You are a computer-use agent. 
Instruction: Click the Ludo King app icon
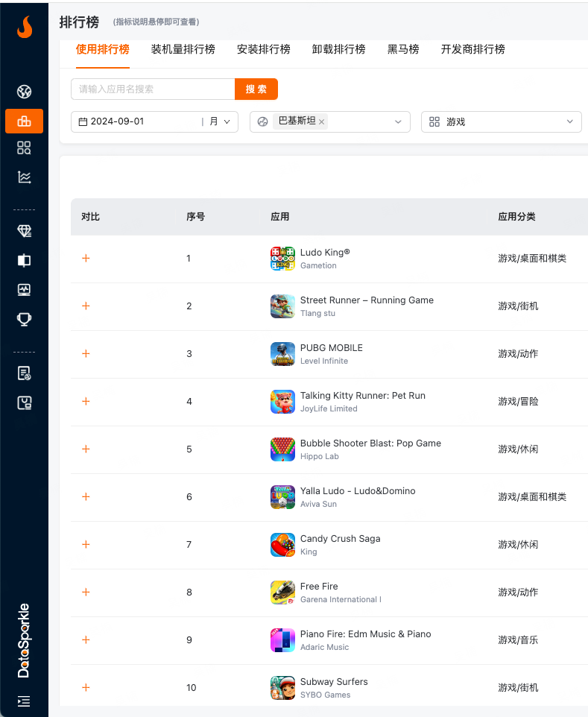click(x=282, y=259)
